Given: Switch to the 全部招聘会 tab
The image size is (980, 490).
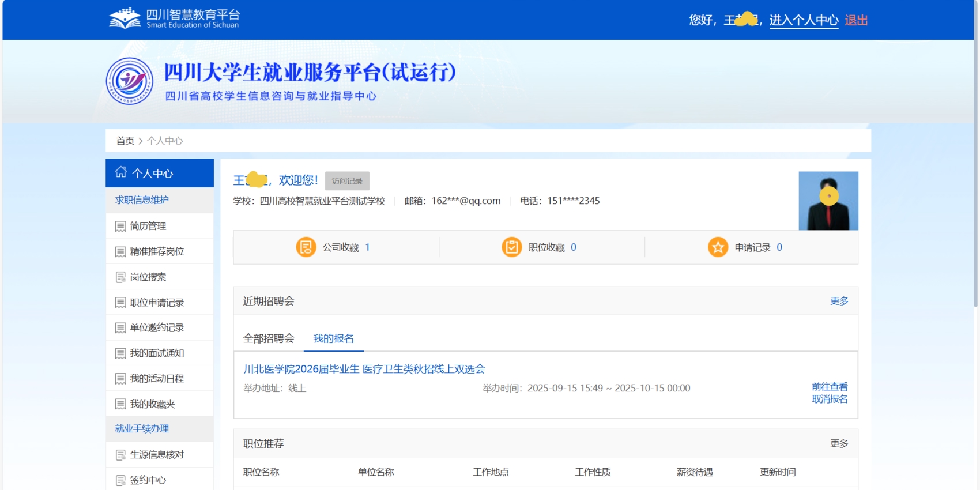Looking at the screenshot, I should [x=269, y=338].
